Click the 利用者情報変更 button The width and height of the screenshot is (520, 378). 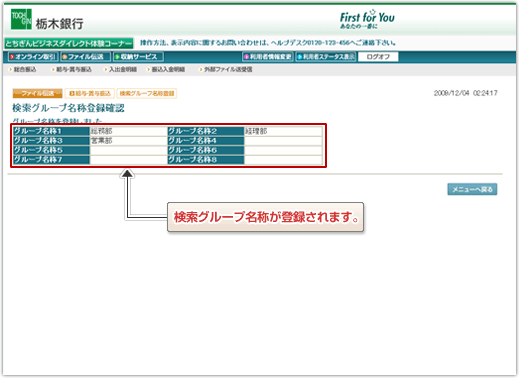(268, 57)
